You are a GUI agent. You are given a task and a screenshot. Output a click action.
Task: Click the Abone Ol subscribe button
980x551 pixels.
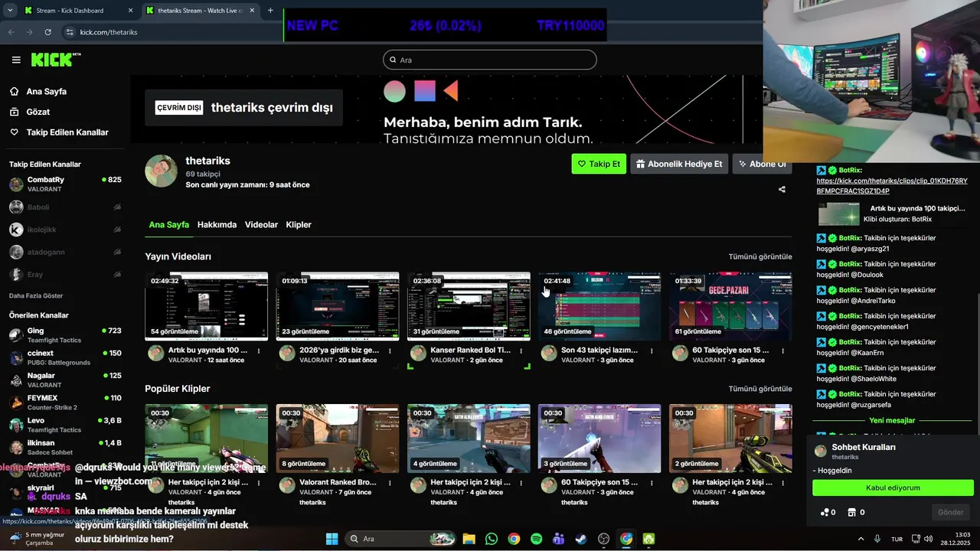762,164
